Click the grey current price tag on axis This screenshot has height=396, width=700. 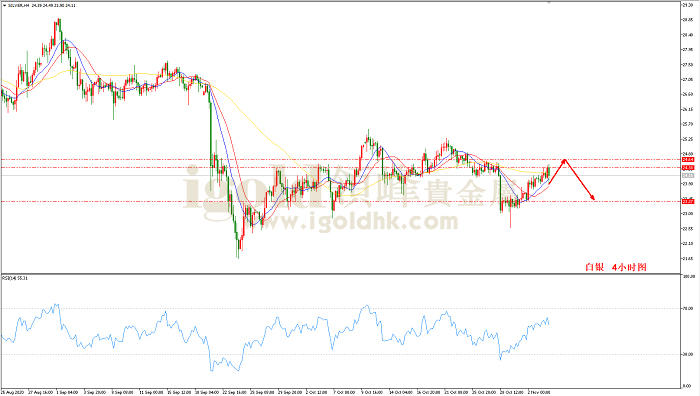tap(688, 175)
